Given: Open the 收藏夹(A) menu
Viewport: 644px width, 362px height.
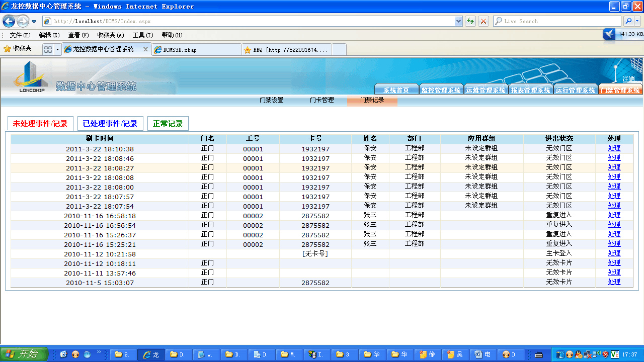Looking at the screenshot, I should point(111,35).
